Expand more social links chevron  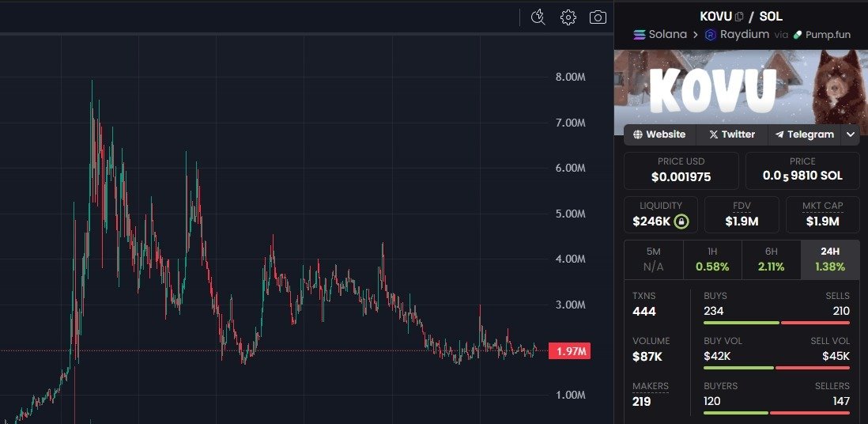coord(851,134)
